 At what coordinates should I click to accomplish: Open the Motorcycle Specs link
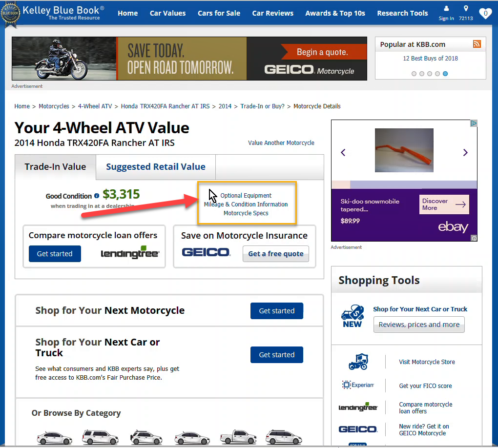(x=246, y=213)
